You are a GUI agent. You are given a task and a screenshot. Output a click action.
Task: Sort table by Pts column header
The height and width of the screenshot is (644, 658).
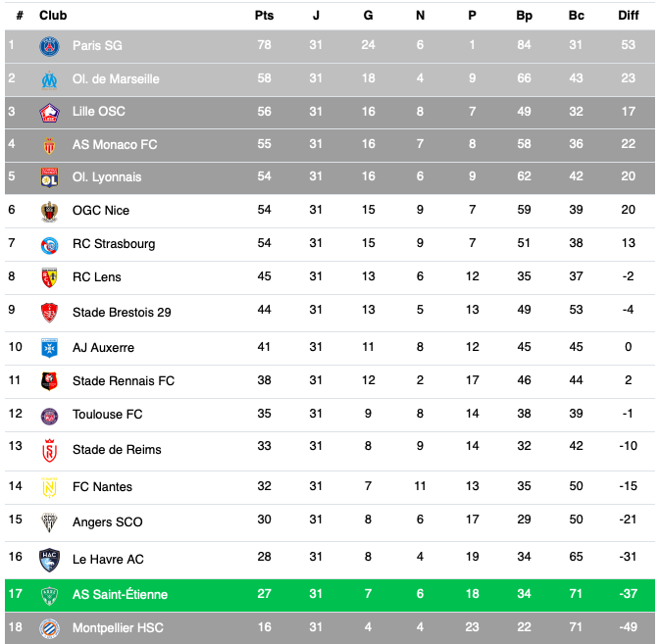264,16
